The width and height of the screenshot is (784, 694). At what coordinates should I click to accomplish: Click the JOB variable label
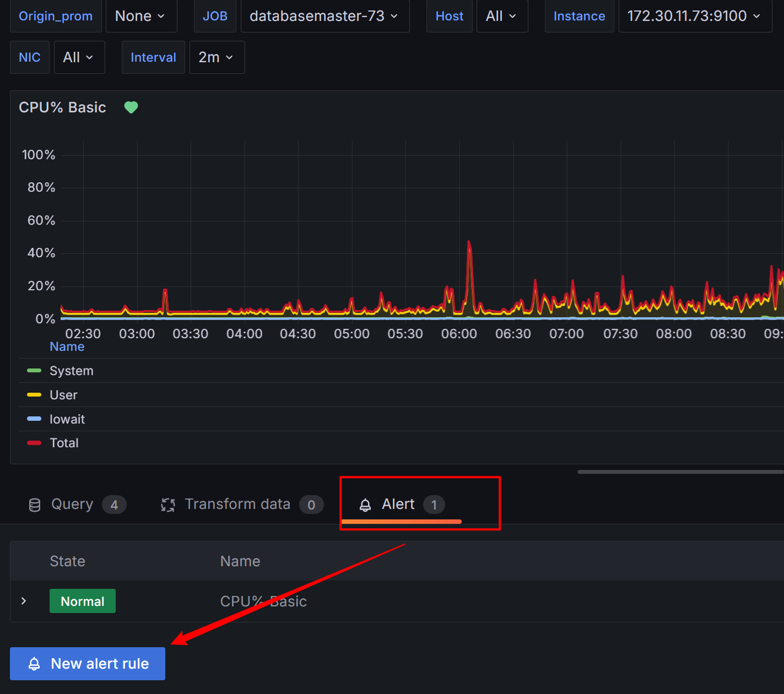[215, 16]
